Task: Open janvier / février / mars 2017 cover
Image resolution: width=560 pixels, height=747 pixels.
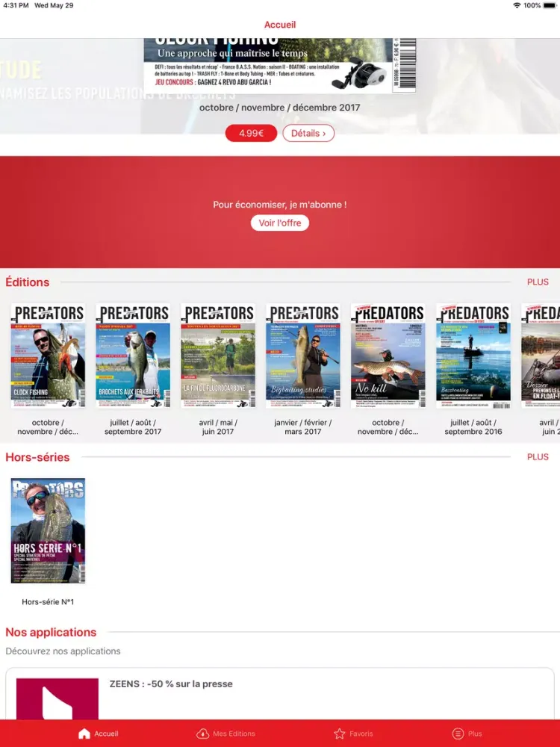Action: (x=303, y=356)
